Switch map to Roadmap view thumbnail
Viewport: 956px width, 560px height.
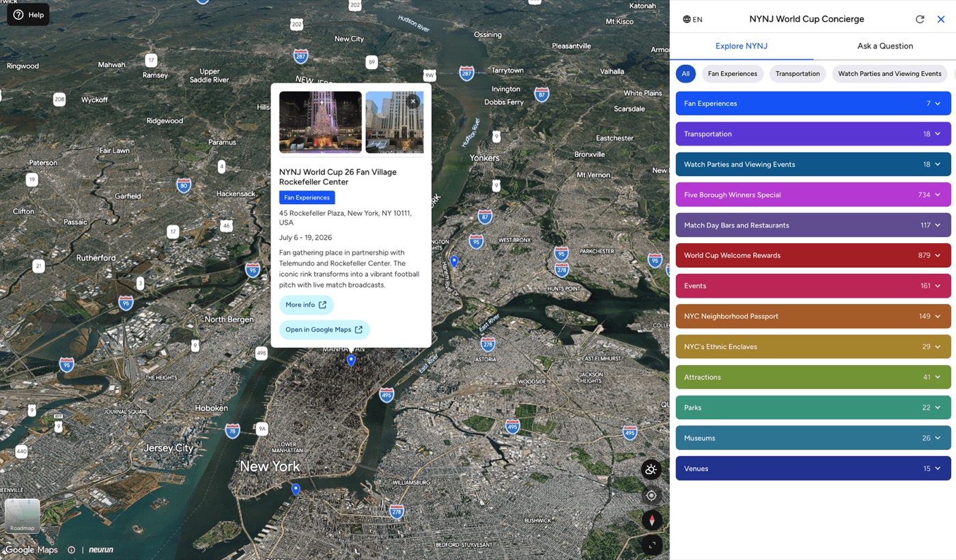(23, 516)
